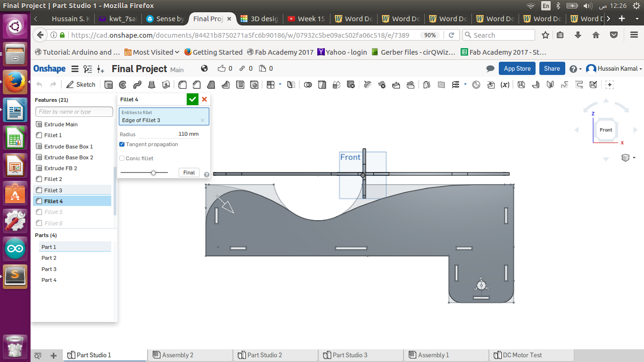This screenshot has width=644, height=362.
Task: Click the Chamfer tool icon
Action: click(x=197, y=85)
